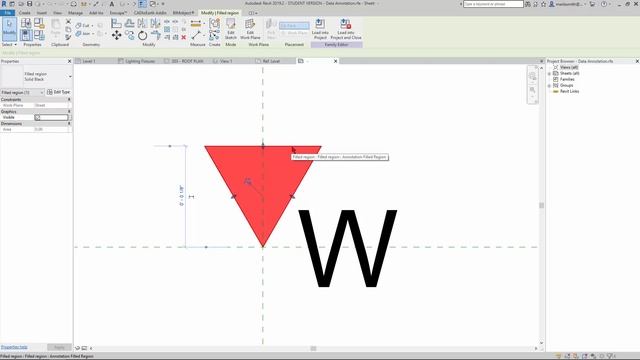This screenshot has width=640, height=360.
Task: Collapse the Graphics section in Properties
Action: (69, 111)
